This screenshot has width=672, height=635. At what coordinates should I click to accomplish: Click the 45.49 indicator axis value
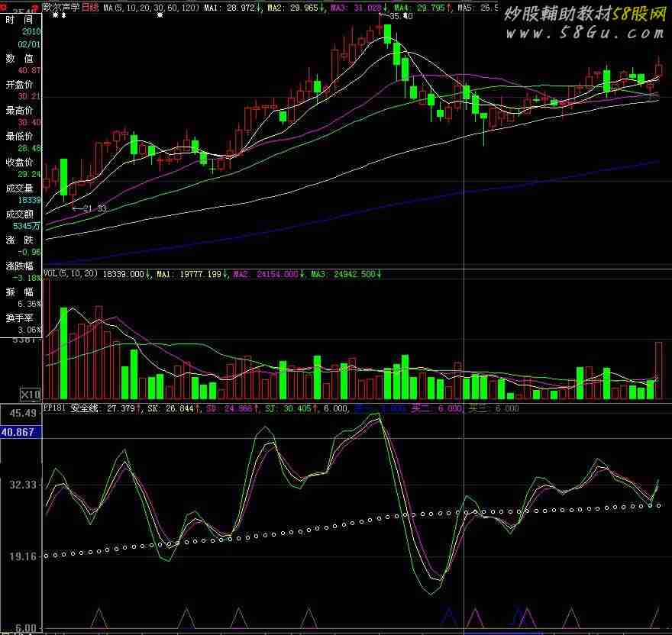tap(23, 413)
